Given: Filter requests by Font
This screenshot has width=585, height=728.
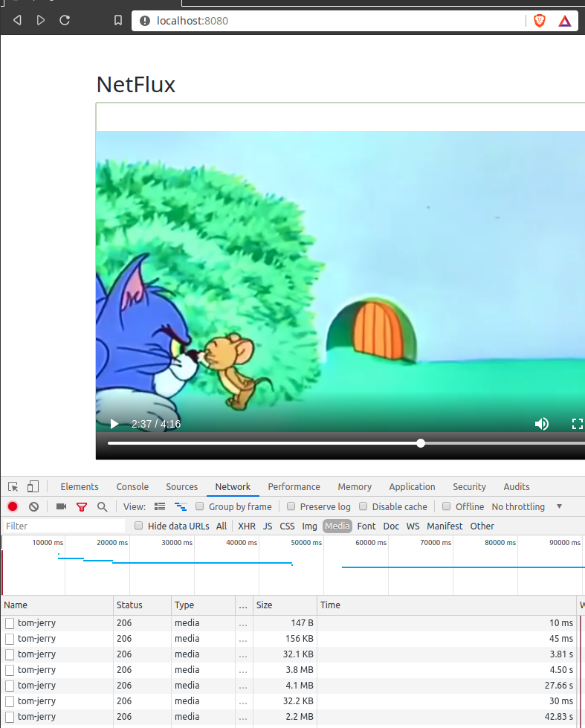Looking at the screenshot, I should (x=366, y=526).
